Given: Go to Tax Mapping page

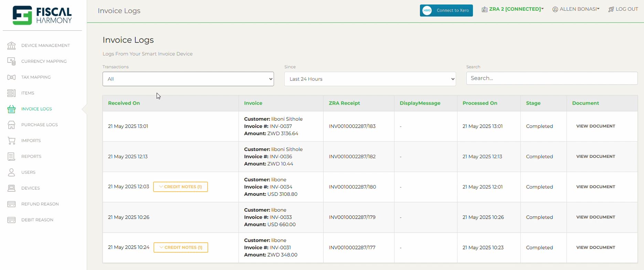Looking at the screenshot, I should tap(36, 77).
